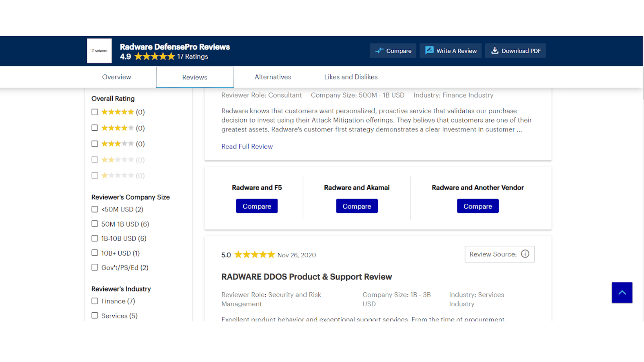Click Reviewer Role: Security and Risk Management

[271, 299]
